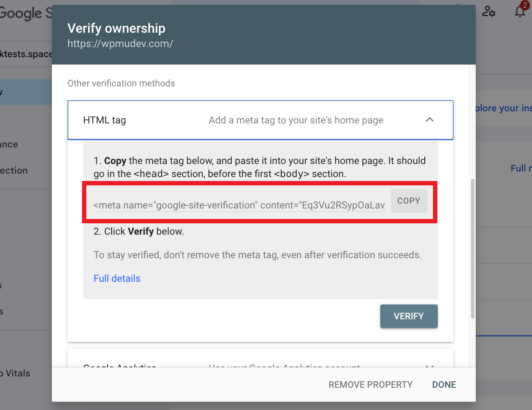Click the VERIFY button
The image size is (532, 410).
409,316
